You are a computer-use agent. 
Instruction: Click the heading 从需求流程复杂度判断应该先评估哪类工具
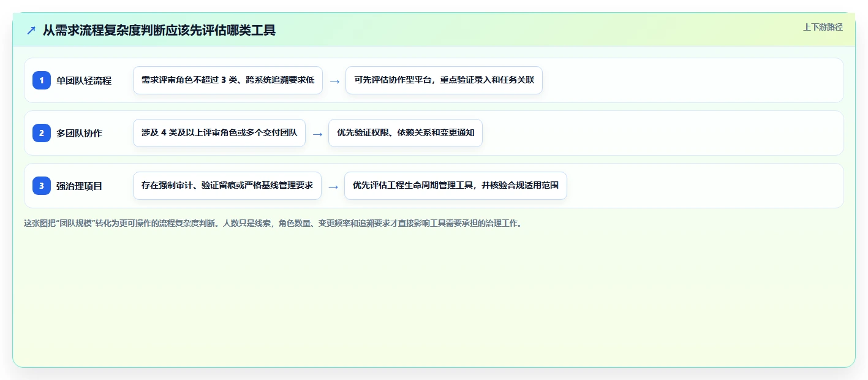click(x=159, y=30)
